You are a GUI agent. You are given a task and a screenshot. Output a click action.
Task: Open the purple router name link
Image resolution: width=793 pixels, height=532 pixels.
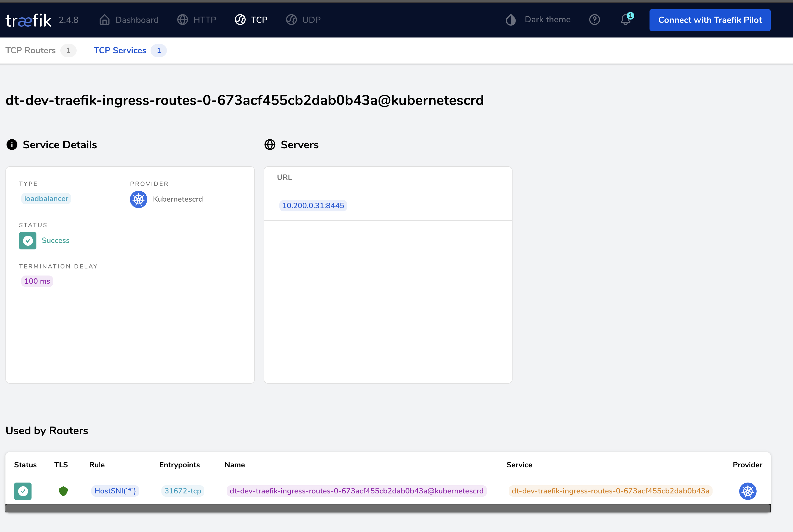coord(356,491)
